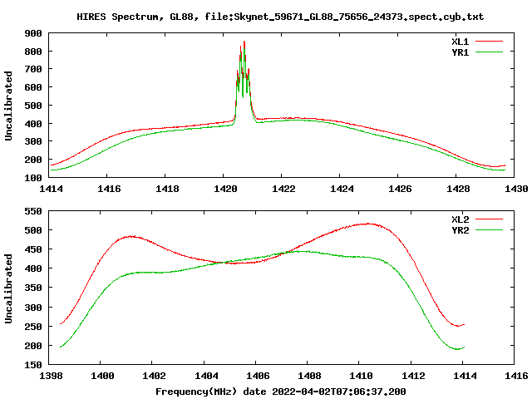Click the 1416 tick label on top plot
The height and width of the screenshot is (399, 532).
(109, 189)
